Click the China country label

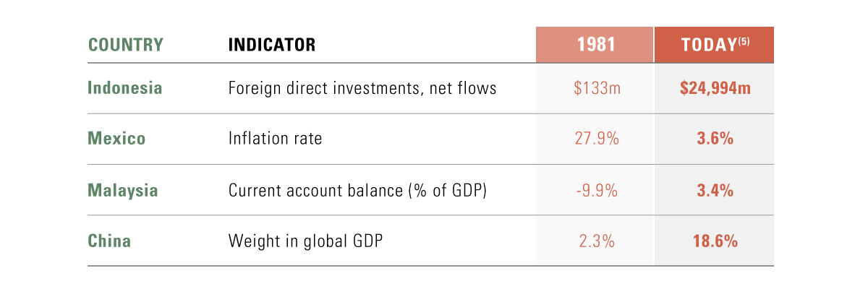tap(109, 241)
